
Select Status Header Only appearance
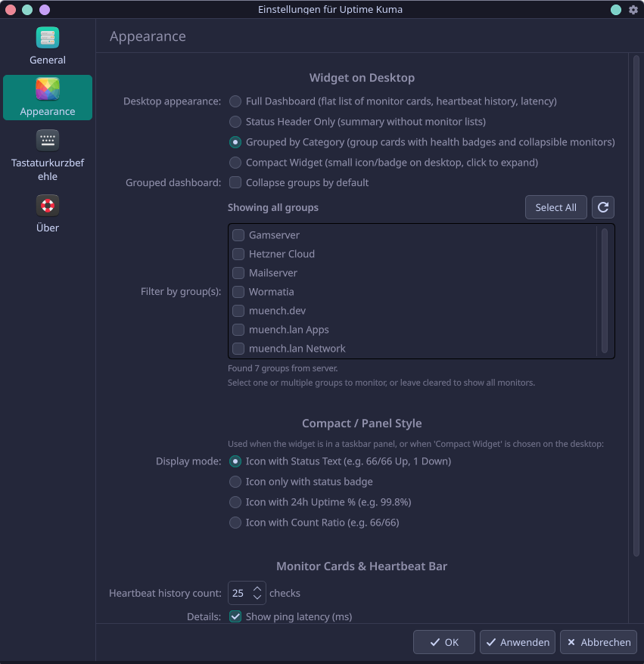point(235,122)
